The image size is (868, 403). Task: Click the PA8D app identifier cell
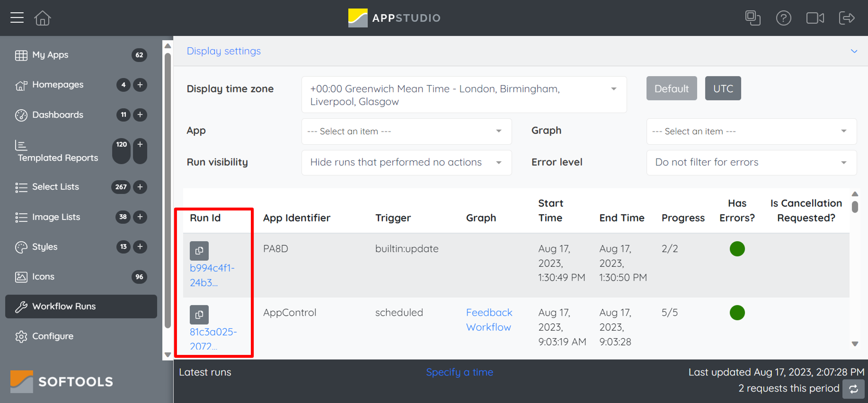point(275,248)
